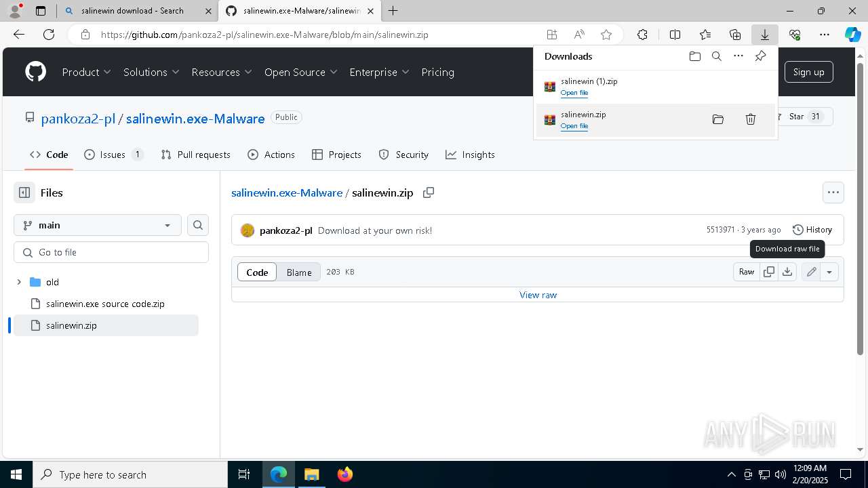The image size is (868, 488).
Task: Click the Windows taskbar search box
Action: 130,474
